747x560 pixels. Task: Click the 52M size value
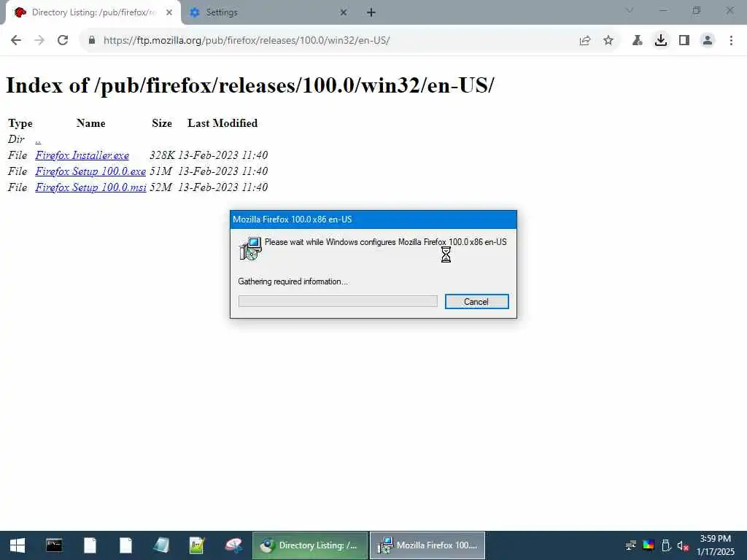click(x=160, y=187)
